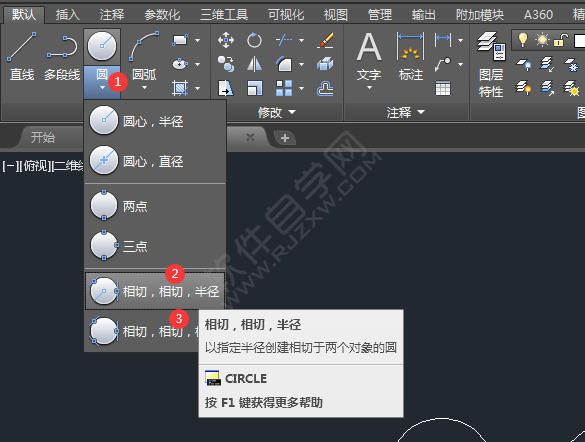Image resolution: width=585 pixels, height=442 pixels.
Task: Open the fillet tool dropdown arrow
Action: pos(301,64)
